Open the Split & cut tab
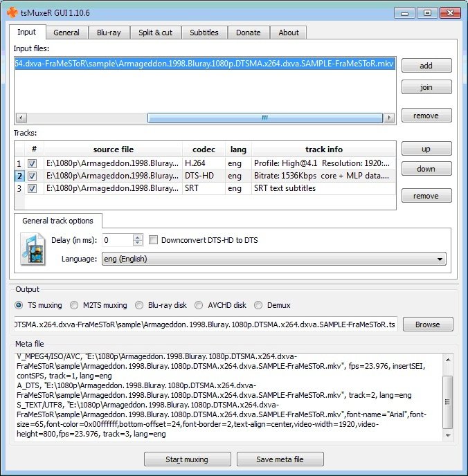Viewport: 468px width, 476px height. pyautogui.click(x=155, y=33)
